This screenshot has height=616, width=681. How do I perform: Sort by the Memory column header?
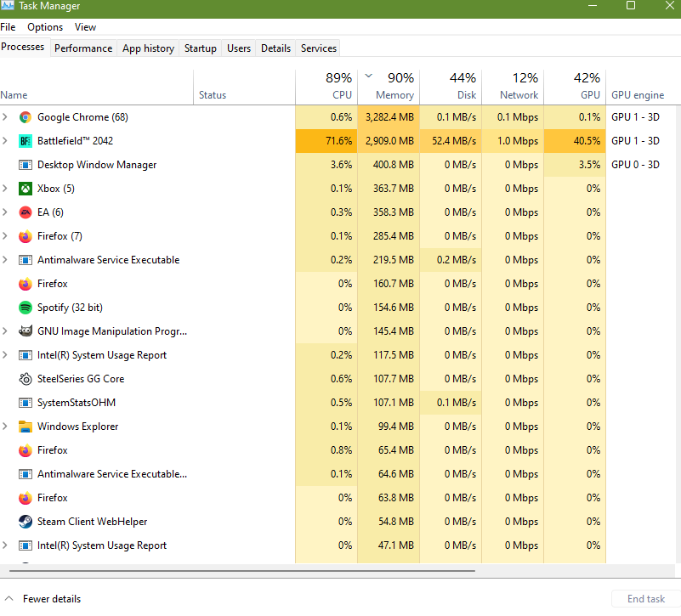[389, 87]
